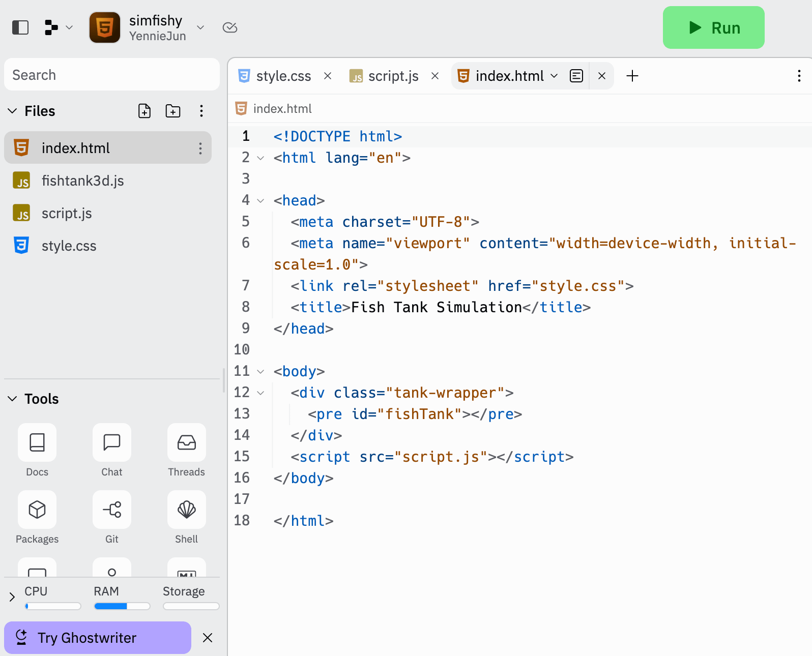Dismiss the Try Ghostwriter banner

coord(208,638)
